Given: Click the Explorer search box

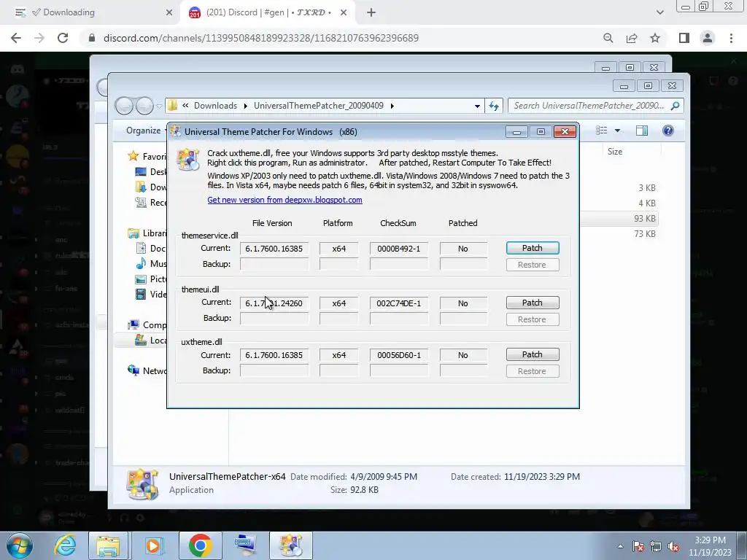Looking at the screenshot, I should pyautogui.click(x=589, y=106).
